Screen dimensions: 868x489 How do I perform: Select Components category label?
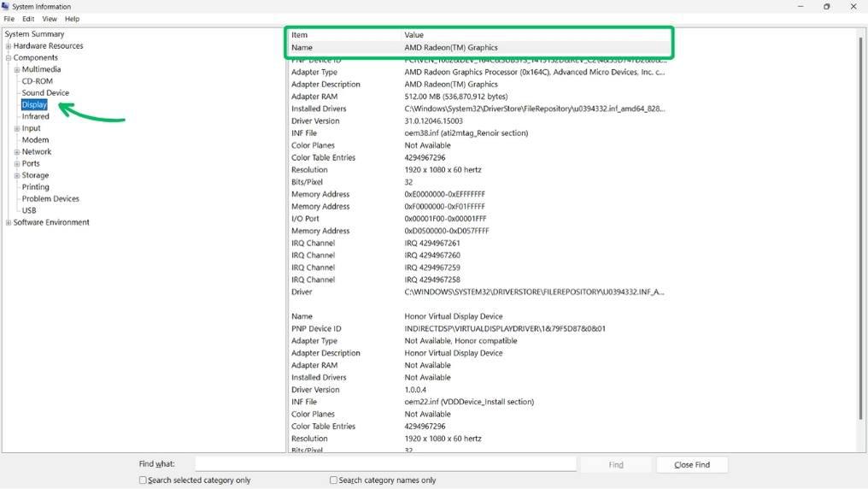pyautogui.click(x=35, y=57)
